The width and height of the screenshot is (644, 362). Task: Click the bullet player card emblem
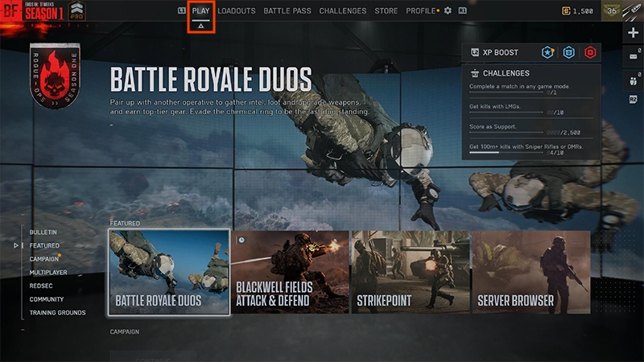[633, 10]
